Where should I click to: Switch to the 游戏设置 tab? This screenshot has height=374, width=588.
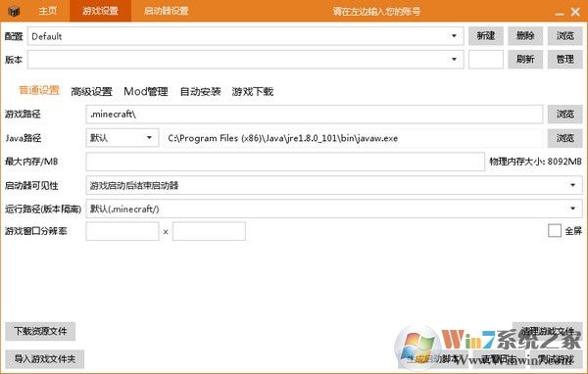[101, 11]
